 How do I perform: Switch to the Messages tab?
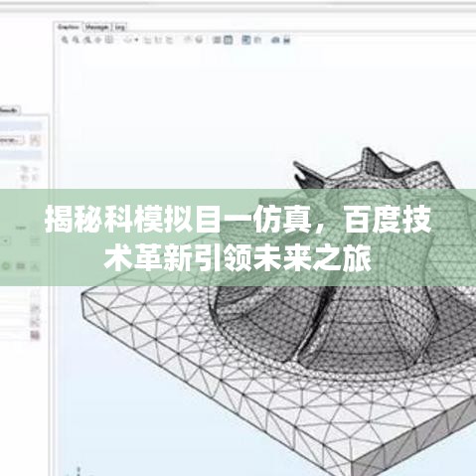(x=96, y=27)
